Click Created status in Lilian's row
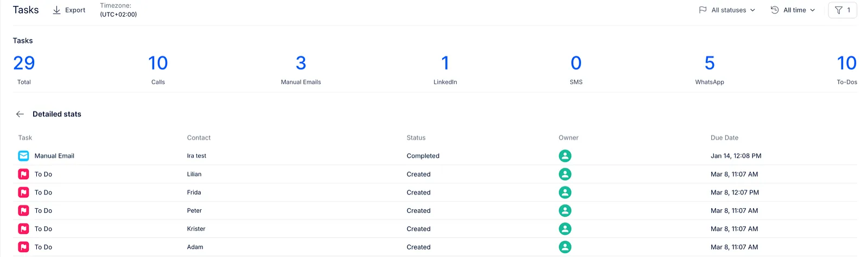Screen dimensions: 868x257 pos(418,174)
